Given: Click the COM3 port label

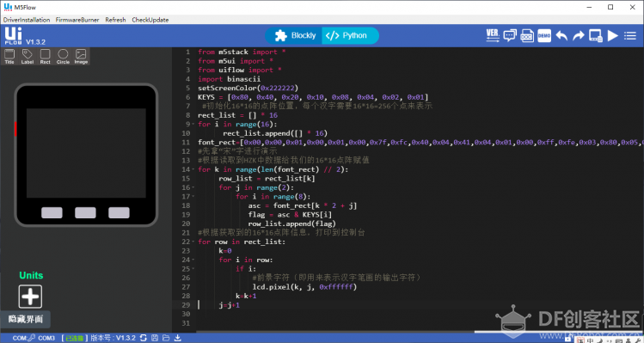Looking at the screenshot, I should click(x=46, y=338).
